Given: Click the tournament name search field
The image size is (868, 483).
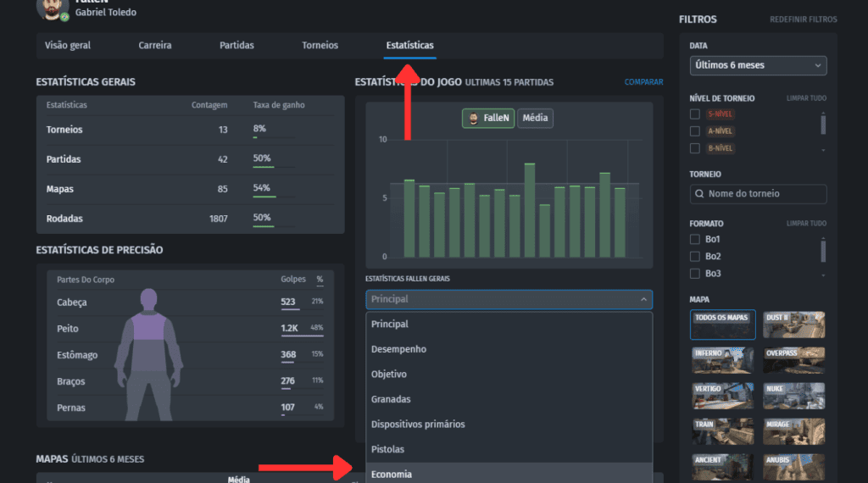Looking at the screenshot, I should pyautogui.click(x=758, y=194).
